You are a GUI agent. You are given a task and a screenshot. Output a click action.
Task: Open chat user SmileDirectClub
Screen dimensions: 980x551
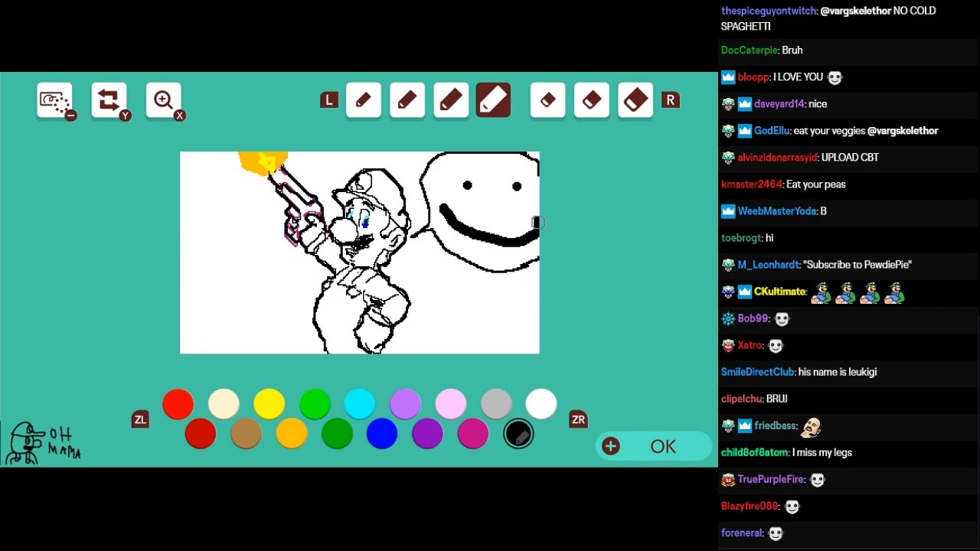[x=757, y=372]
